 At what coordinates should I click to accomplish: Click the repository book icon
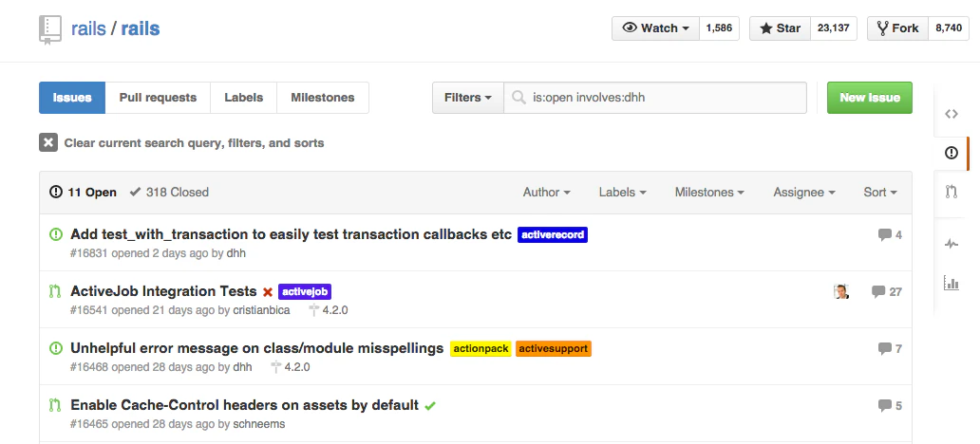50,30
